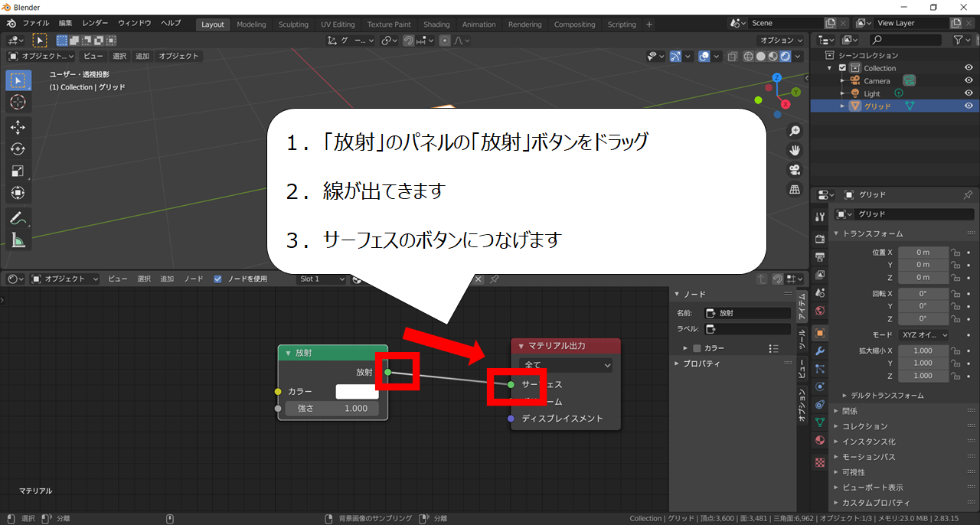
Task: Open the World properties tab
Action: tap(820, 311)
